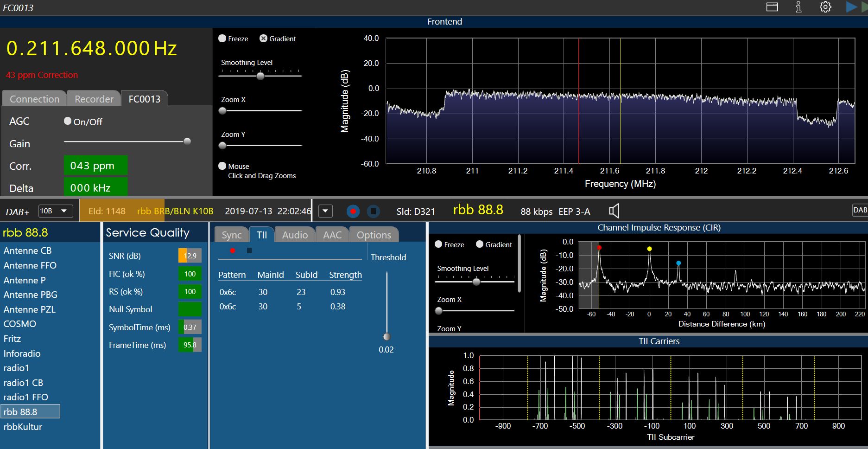Mute audio using the speaker icon
The height and width of the screenshot is (449, 868).
coord(614,212)
